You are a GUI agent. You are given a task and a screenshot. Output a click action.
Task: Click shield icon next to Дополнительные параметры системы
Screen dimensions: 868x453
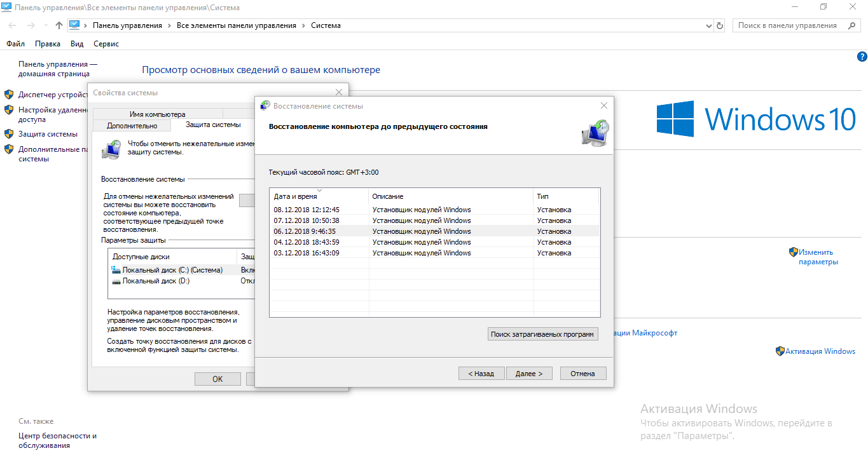(x=9, y=149)
